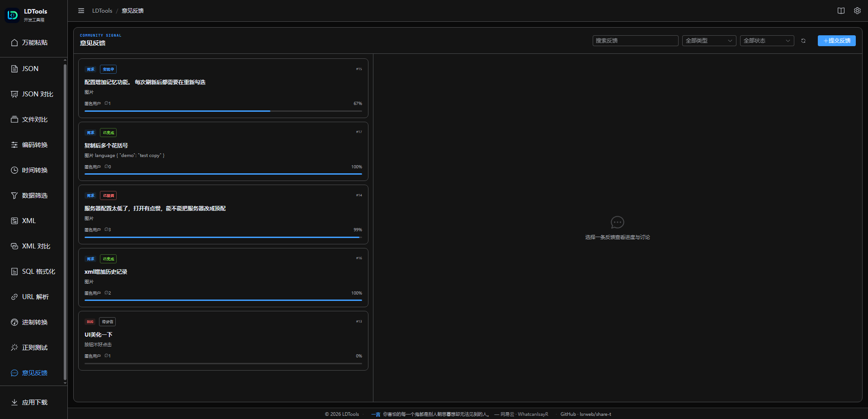The height and width of the screenshot is (419, 868).
Task: Click the LDTools logo
Action: pyautogui.click(x=12, y=15)
